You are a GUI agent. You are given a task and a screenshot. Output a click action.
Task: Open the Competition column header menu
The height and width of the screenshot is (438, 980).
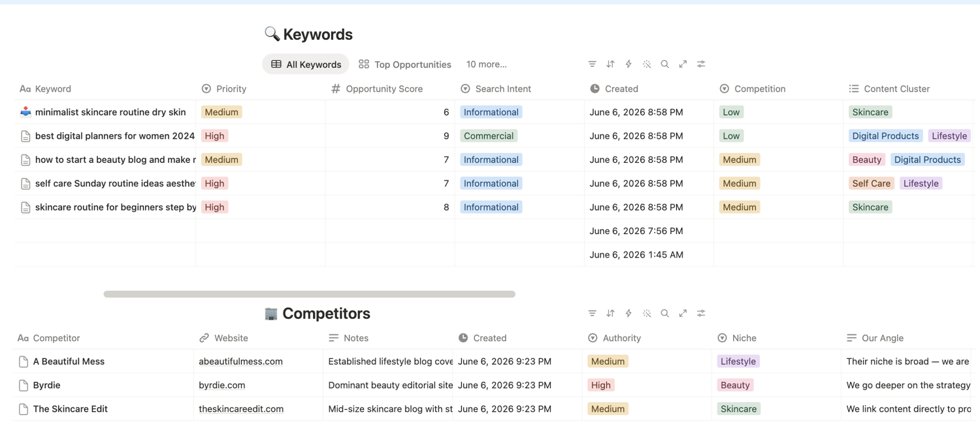tap(779, 88)
